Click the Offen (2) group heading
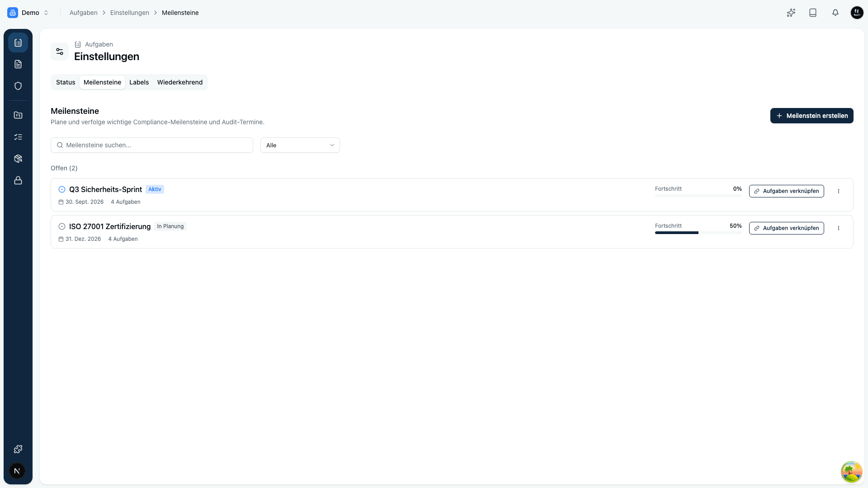The width and height of the screenshot is (868, 488). coord(64,168)
